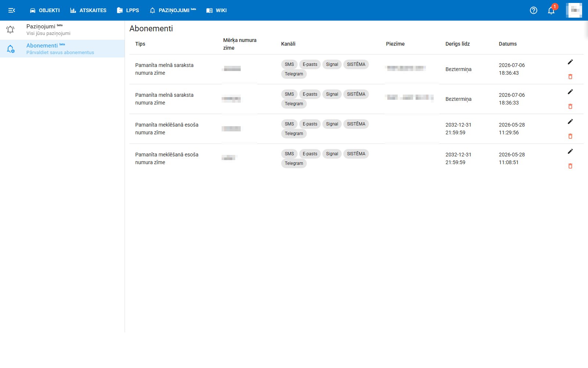This screenshot has height=368, width=588.
Task: Open the WIKI link
Action: 216,10
